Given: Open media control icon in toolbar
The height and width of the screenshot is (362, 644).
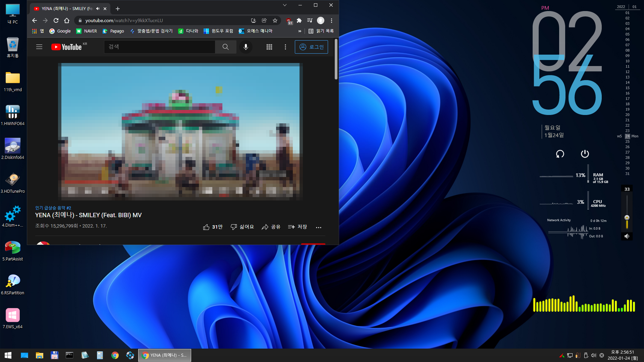Looking at the screenshot, I should 310,20.
